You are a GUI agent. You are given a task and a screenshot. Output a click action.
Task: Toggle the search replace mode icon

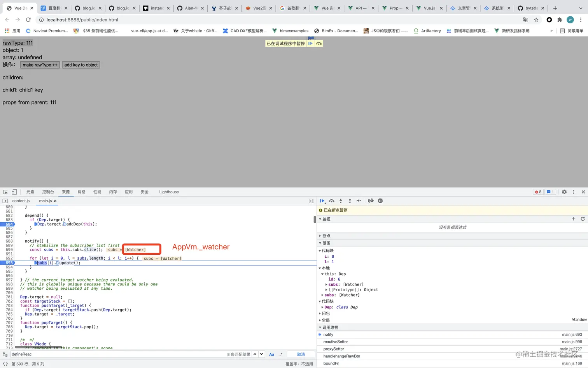(x=5, y=354)
